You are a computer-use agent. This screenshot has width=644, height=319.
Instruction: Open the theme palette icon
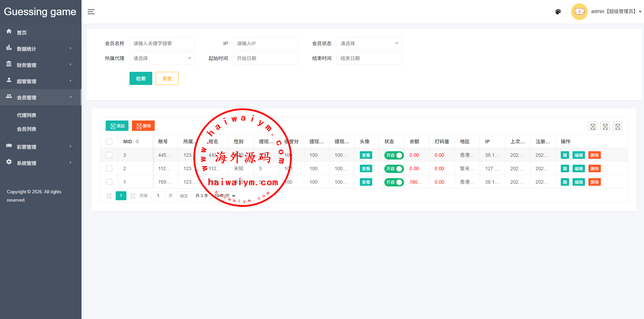point(558,12)
